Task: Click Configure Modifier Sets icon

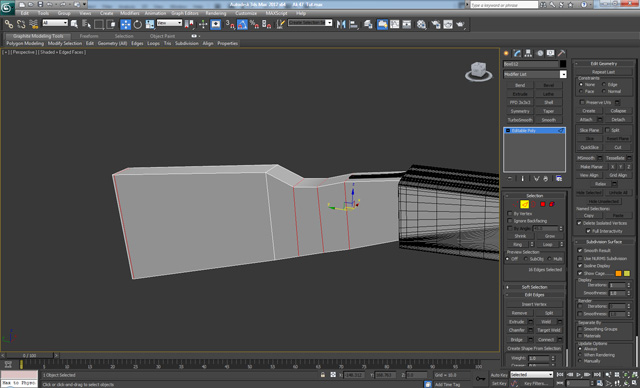Action: 559,179
